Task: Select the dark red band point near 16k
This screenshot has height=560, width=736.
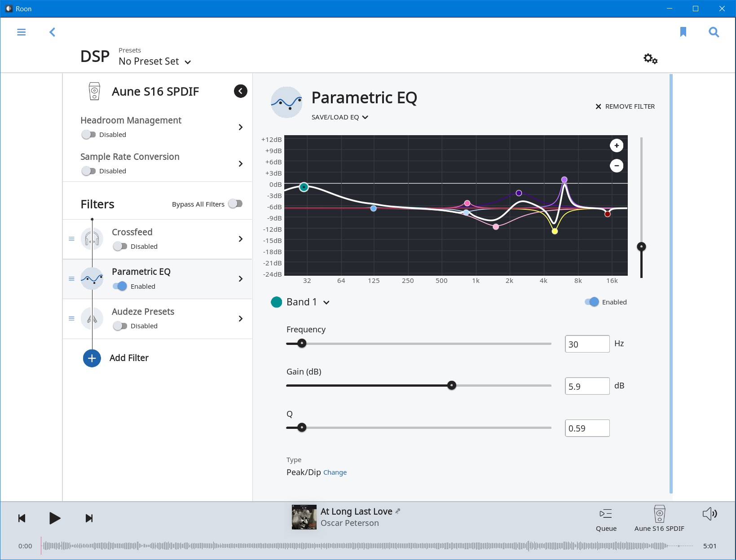Action: (x=608, y=214)
